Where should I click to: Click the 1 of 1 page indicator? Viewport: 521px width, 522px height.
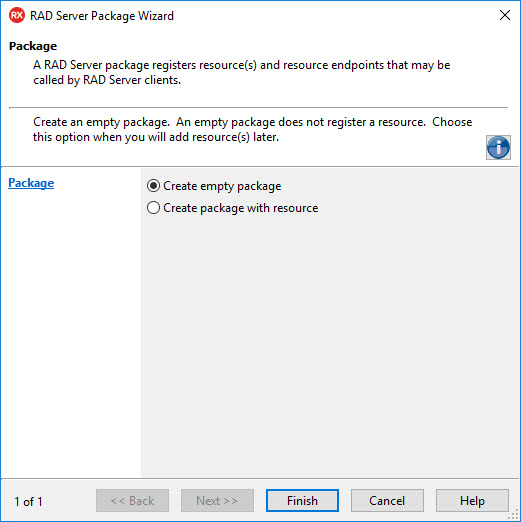28,501
